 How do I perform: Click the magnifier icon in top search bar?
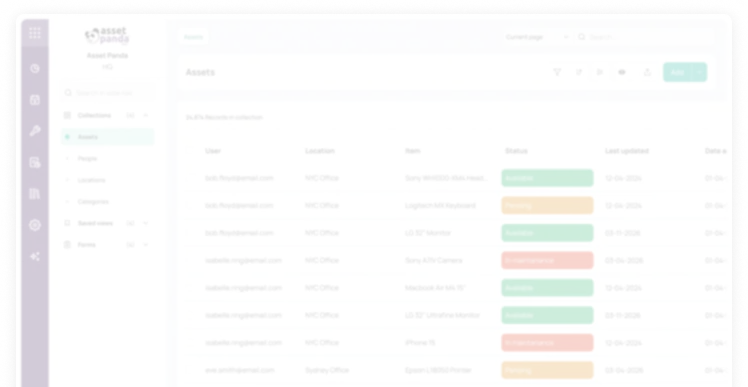pyautogui.click(x=582, y=37)
